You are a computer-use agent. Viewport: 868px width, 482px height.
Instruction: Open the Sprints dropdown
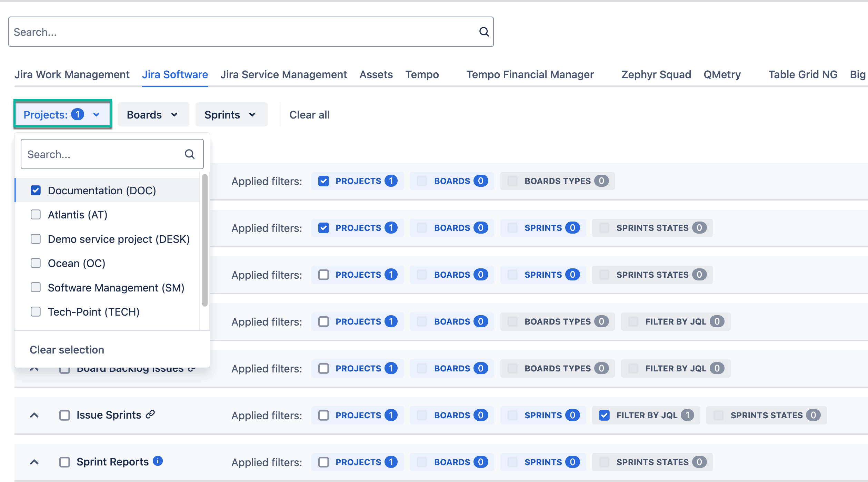point(231,114)
